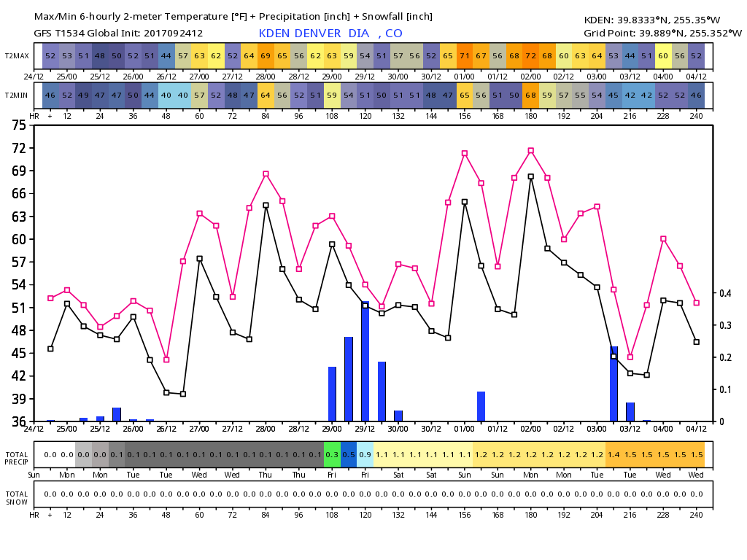Image resolution: width=747 pixels, height=560 pixels.
Task: Click the orange 71 cell in the T2MAX row
Action: coord(465,55)
